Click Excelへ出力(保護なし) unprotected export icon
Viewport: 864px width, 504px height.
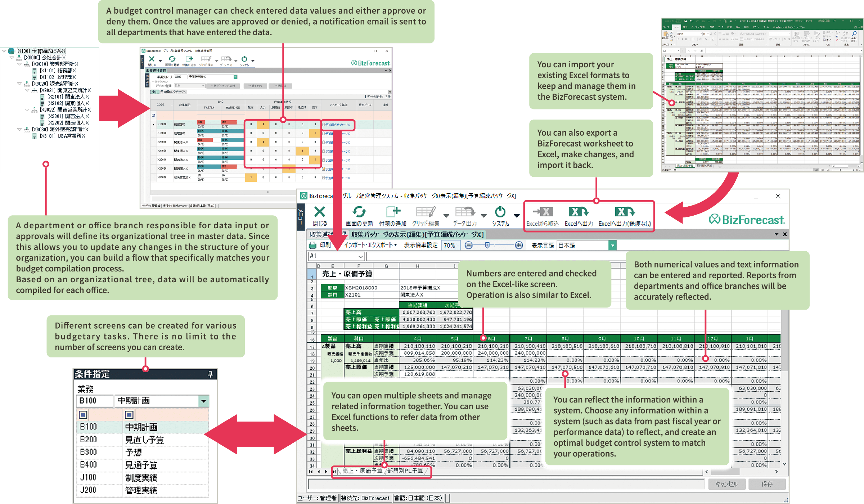625,212
